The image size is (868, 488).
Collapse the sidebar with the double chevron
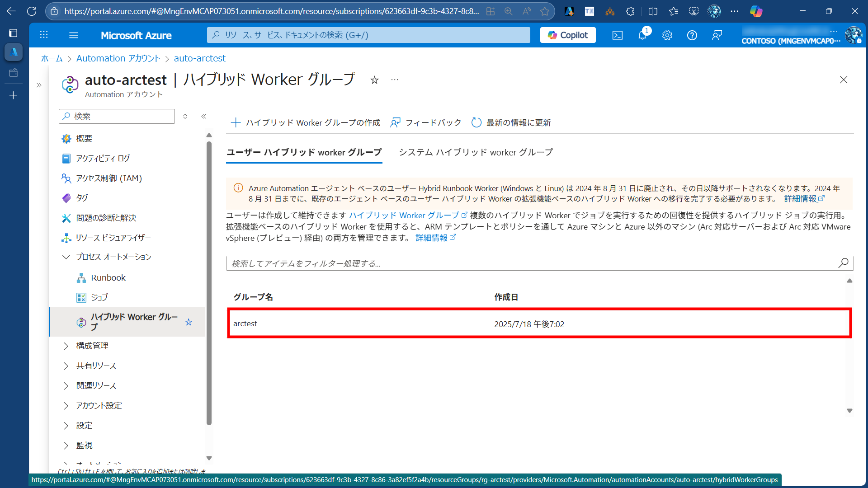click(203, 116)
